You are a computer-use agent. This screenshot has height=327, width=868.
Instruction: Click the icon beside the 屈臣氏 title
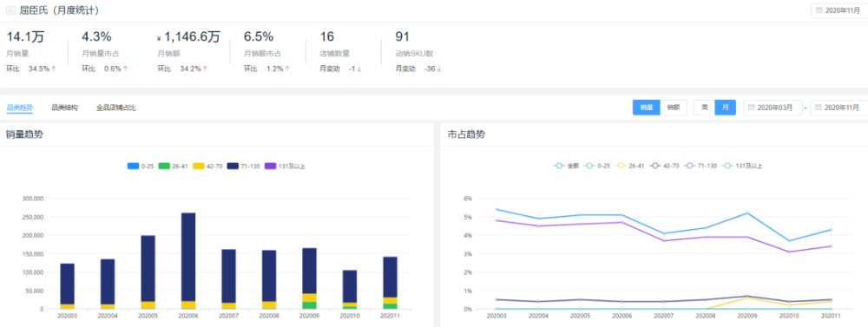(10, 10)
